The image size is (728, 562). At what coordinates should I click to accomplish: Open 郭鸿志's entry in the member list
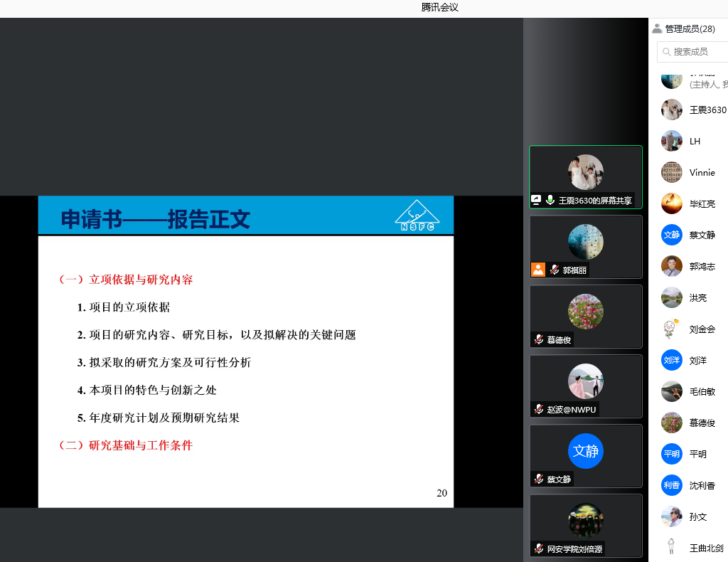[x=702, y=267]
